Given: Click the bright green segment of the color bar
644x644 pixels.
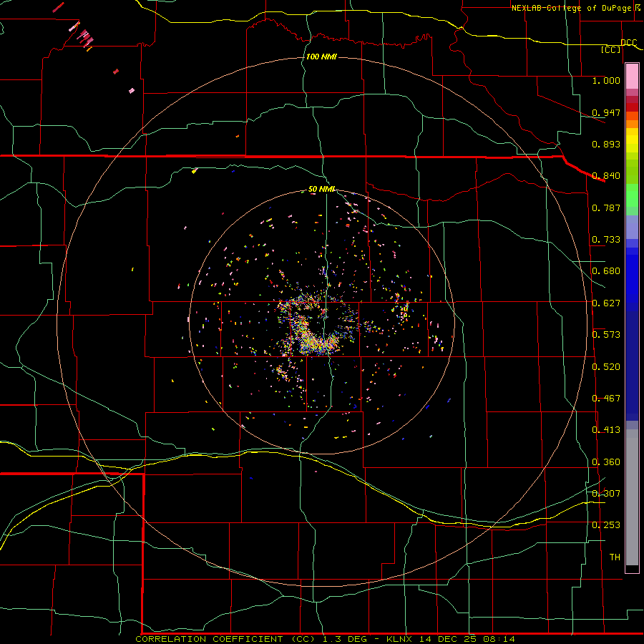Looking at the screenshot, I should click(632, 195).
